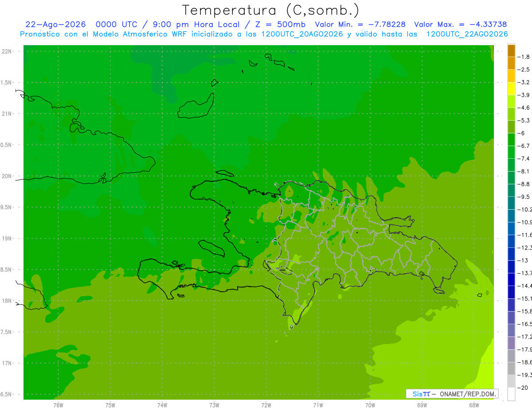The height and width of the screenshot is (411, 532).
Task: Click the "-2.5" colorbar value
Action: 524,70
